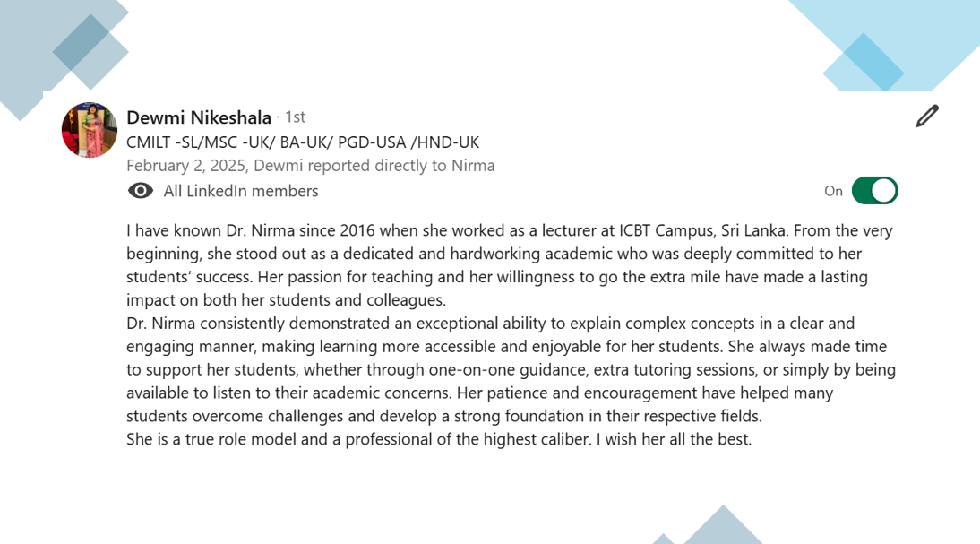Click the pencil edit icon
Screen dimensions: 980x544
point(927,117)
